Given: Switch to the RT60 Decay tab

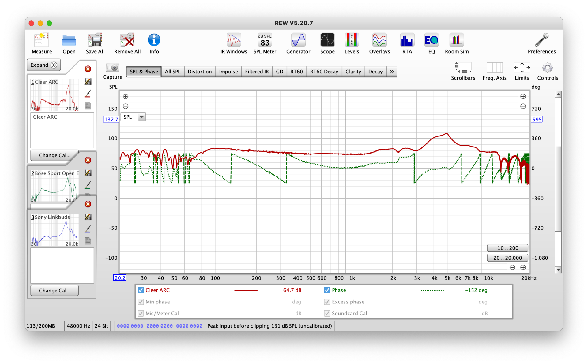Looking at the screenshot, I should pos(324,72).
